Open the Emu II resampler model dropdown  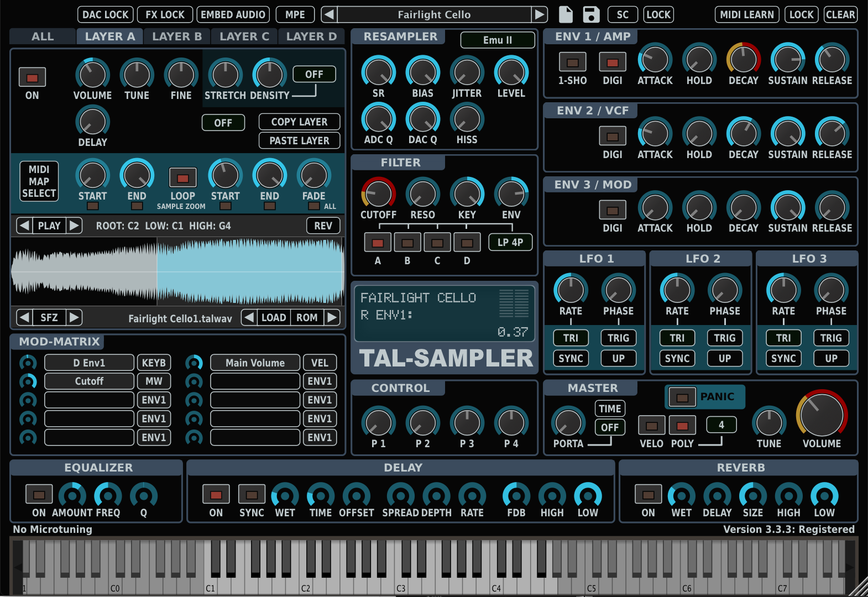pos(498,40)
